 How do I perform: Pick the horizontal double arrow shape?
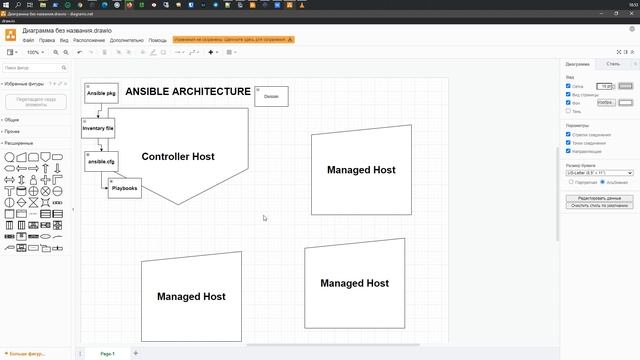coord(9,180)
